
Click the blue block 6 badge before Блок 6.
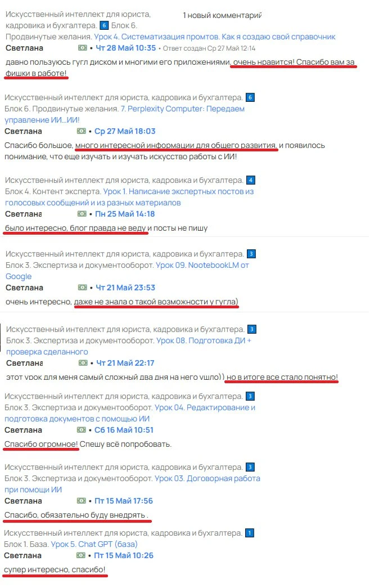click(104, 25)
